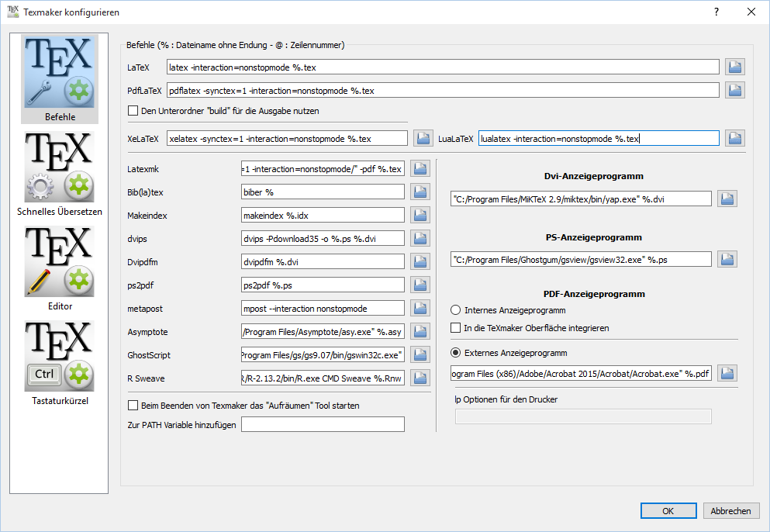Image resolution: width=770 pixels, height=532 pixels.
Task: Browse for the R Sweave executable
Action: [420, 378]
